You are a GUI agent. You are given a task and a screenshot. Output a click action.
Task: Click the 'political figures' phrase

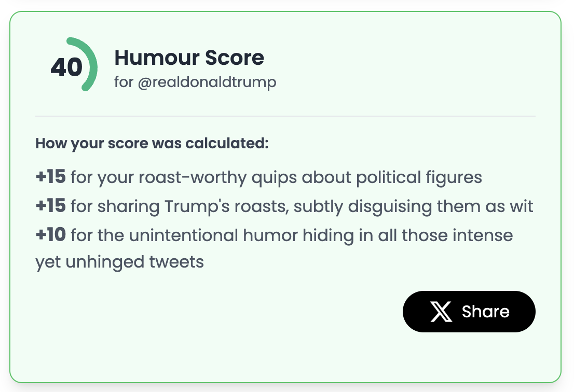[419, 177]
